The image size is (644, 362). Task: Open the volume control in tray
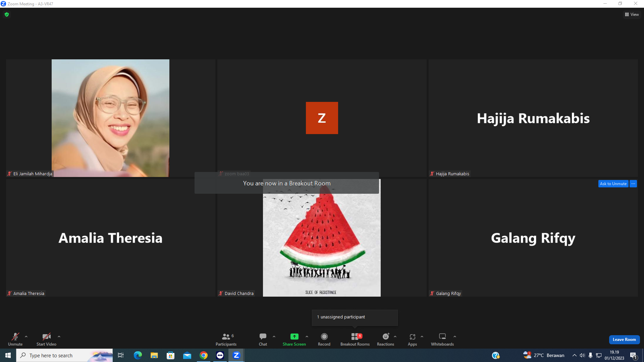[582, 355]
